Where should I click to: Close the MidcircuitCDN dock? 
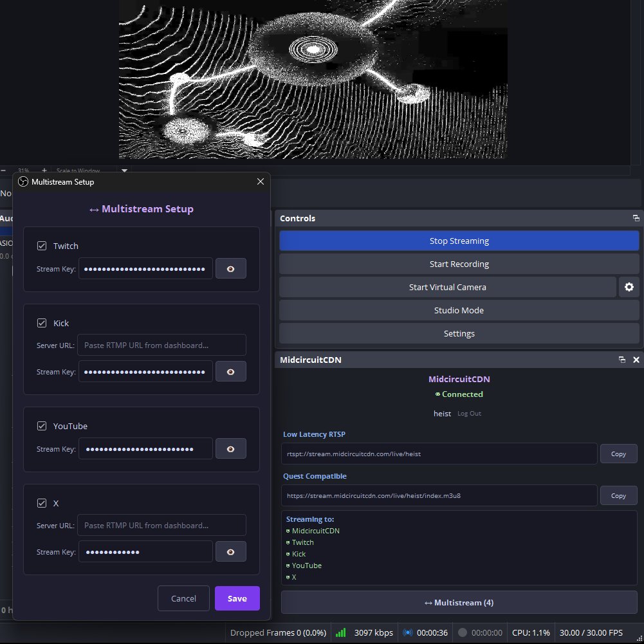coord(636,360)
